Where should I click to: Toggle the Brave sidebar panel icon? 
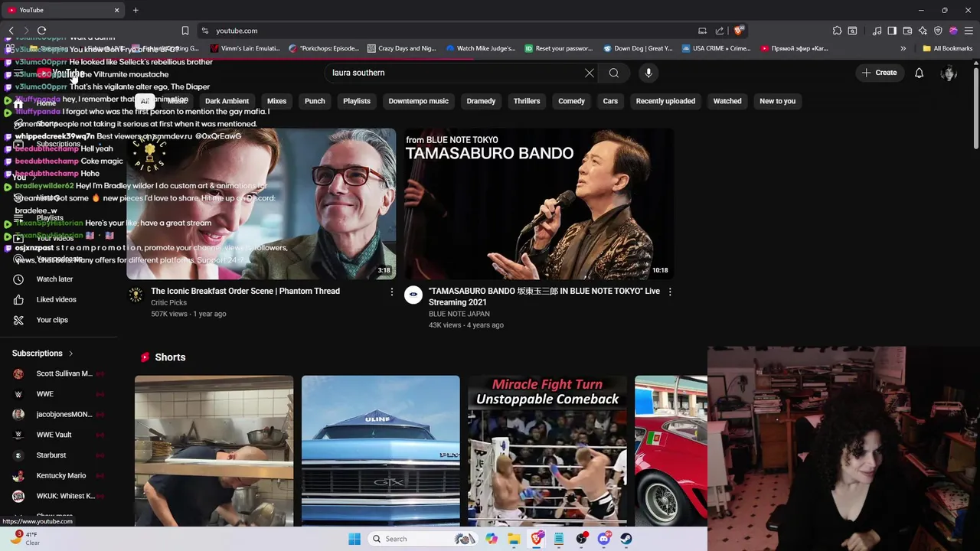coord(892,31)
